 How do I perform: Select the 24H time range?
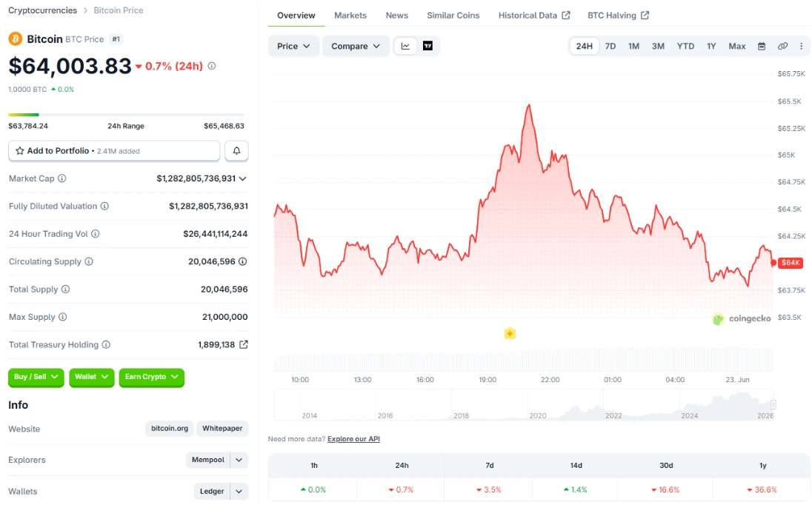pyautogui.click(x=584, y=46)
